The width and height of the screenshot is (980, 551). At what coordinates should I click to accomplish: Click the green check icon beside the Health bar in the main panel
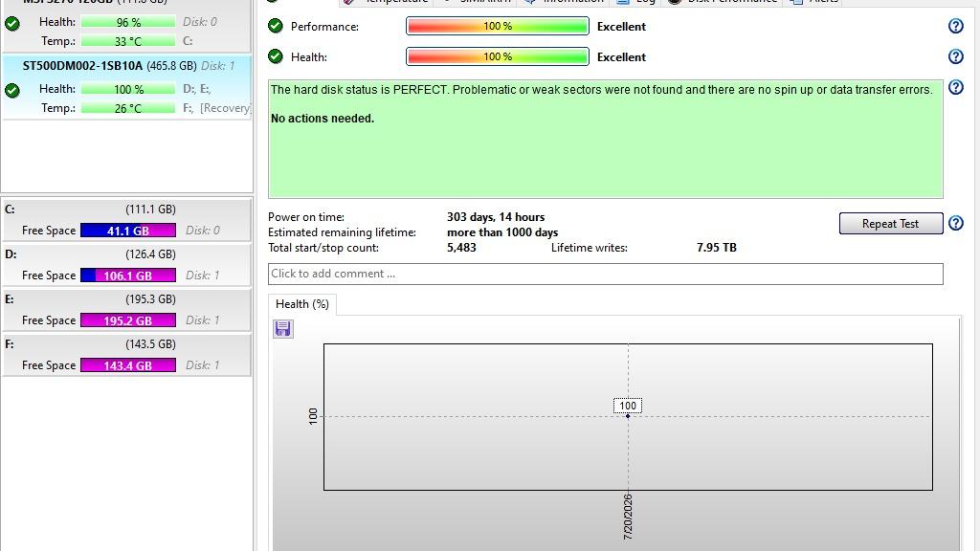point(276,56)
